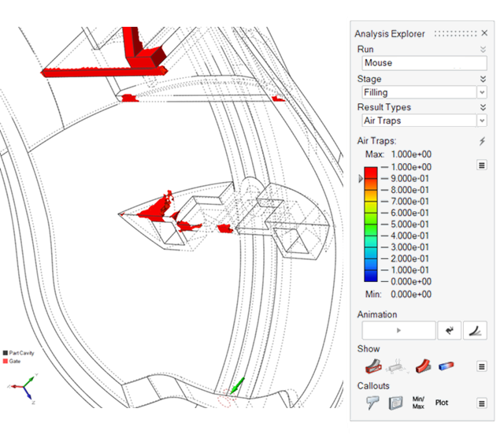504x442 pixels.
Task: Click the lightning bolt icon beside Air Traps
Action: 482,141
